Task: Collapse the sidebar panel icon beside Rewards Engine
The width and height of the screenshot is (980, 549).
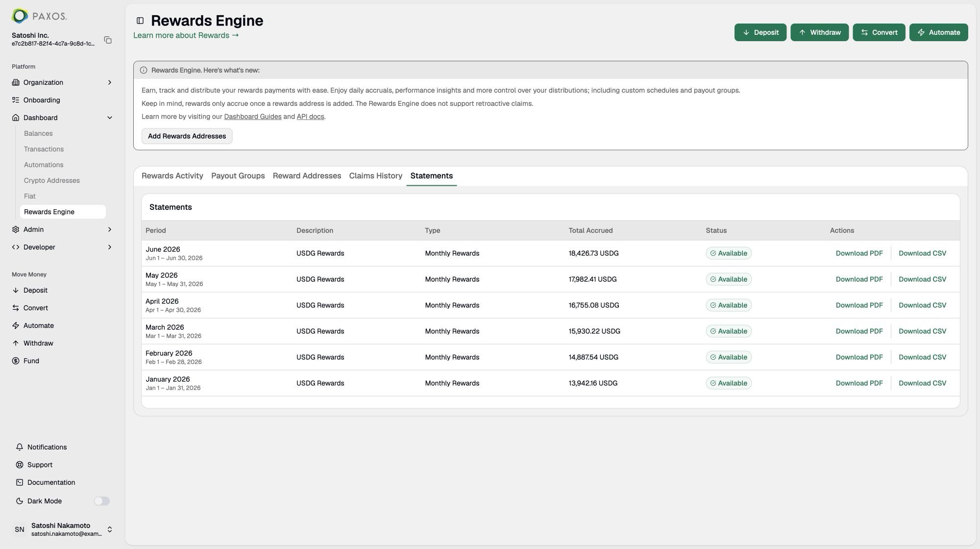Action: click(140, 21)
